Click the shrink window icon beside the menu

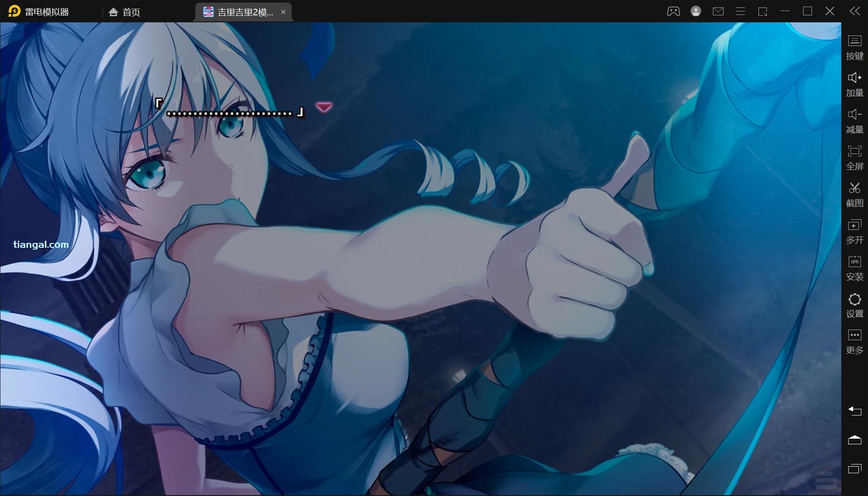coord(762,11)
